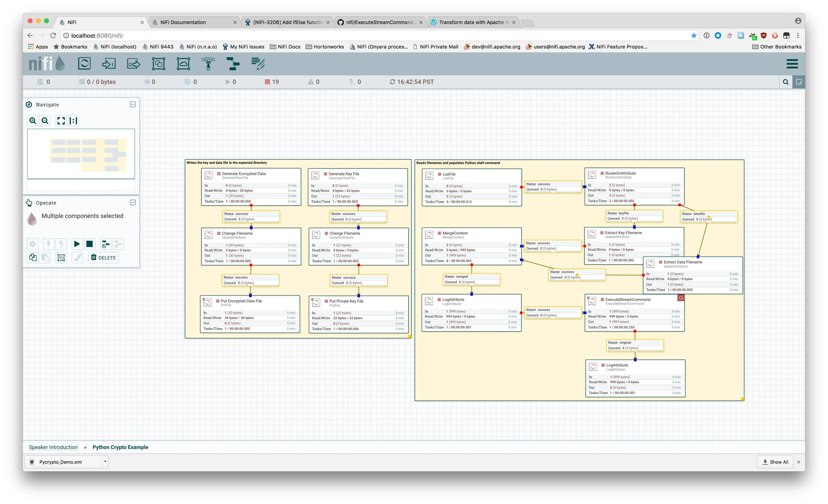Image resolution: width=828 pixels, height=504 pixels.
Task: Go to Speaker Introduction breadcrumb link
Action: pos(53,447)
